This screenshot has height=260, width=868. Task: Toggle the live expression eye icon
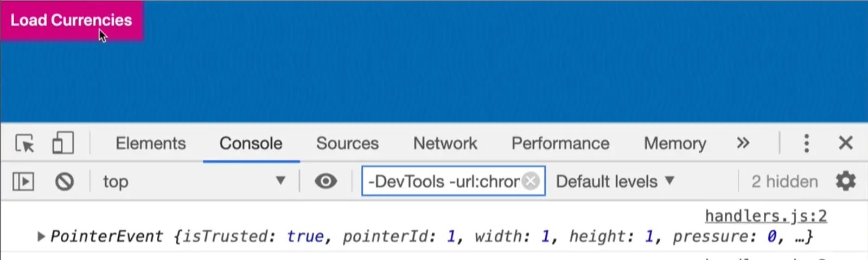[325, 181]
